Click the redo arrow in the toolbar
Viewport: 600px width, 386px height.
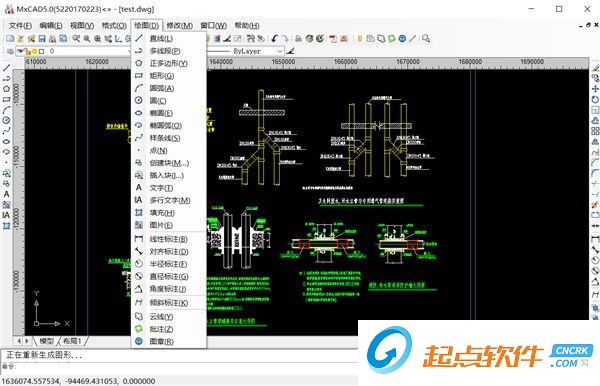pos(285,39)
